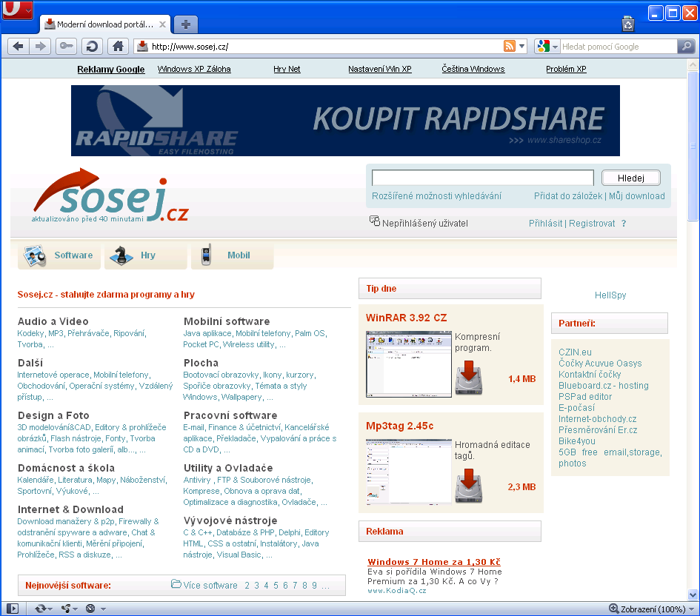Open the HellSpy link
700x616 pixels.
point(610,295)
